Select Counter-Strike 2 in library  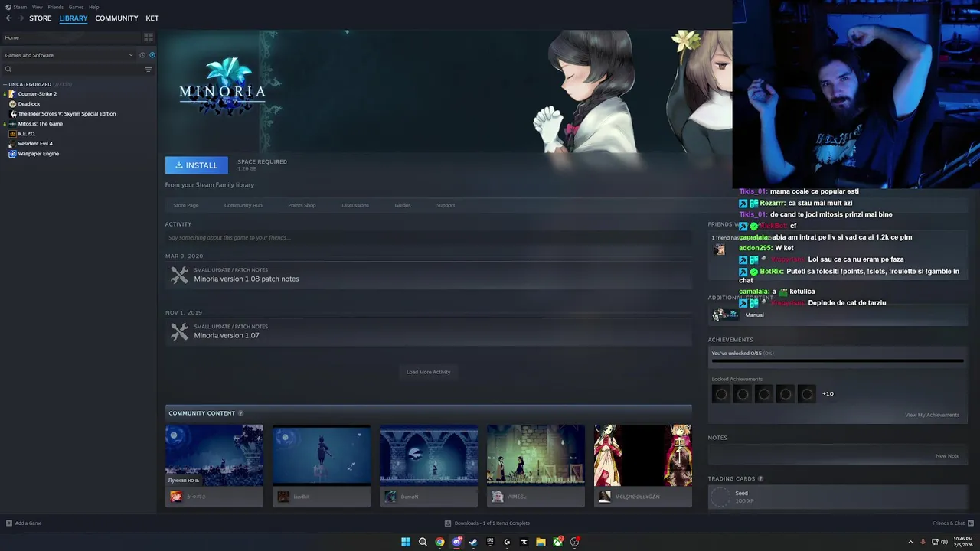tap(37, 94)
